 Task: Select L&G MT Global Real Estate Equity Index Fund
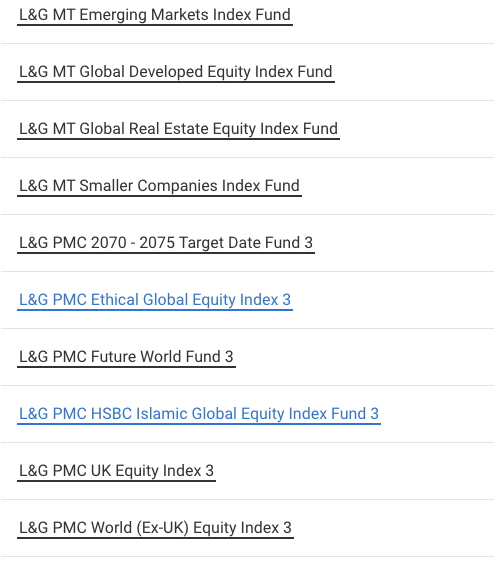[178, 129]
